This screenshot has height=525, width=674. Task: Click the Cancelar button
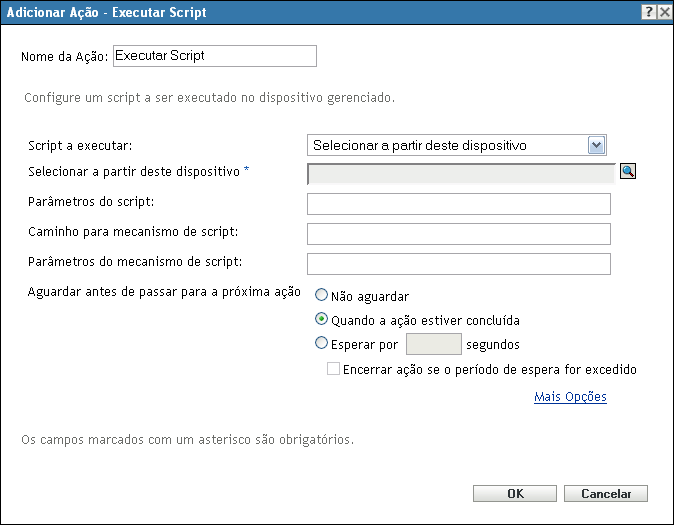tap(606, 493)
